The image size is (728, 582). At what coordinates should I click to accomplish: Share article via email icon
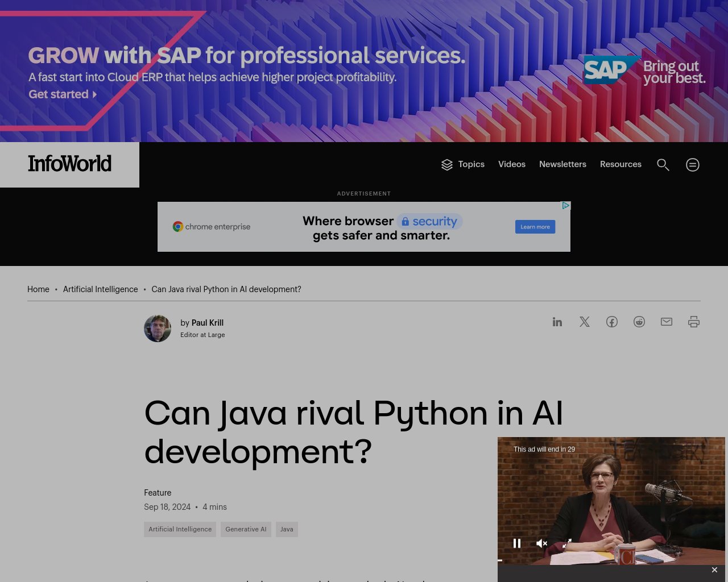667,322
